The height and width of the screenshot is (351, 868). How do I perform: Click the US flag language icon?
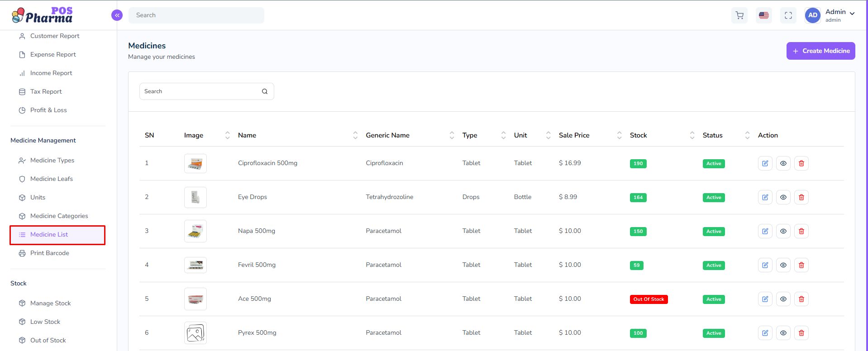764,15
